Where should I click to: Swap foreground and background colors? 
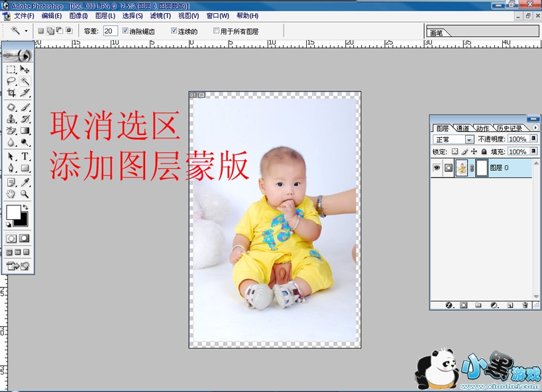(25, 207)
